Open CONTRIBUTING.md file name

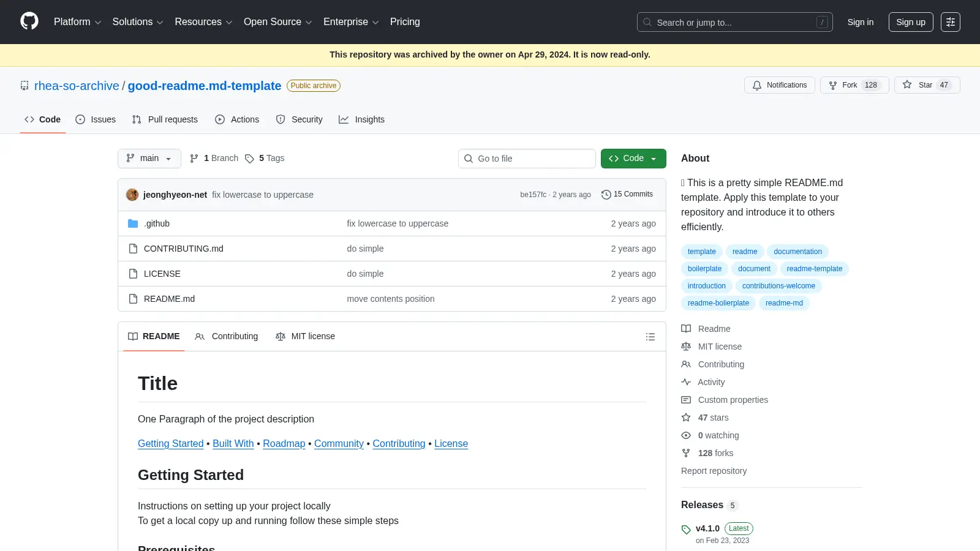tap(184, 249)
